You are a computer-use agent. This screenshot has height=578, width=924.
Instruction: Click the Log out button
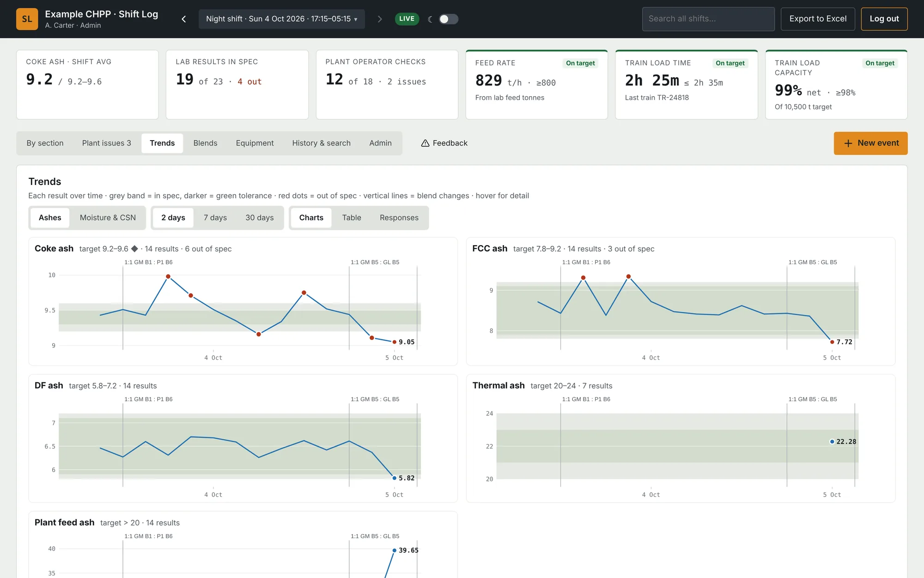(884, 19)
